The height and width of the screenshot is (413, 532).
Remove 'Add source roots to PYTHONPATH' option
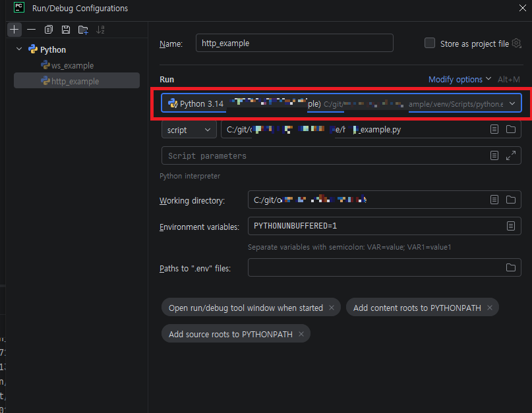[301, 334]
